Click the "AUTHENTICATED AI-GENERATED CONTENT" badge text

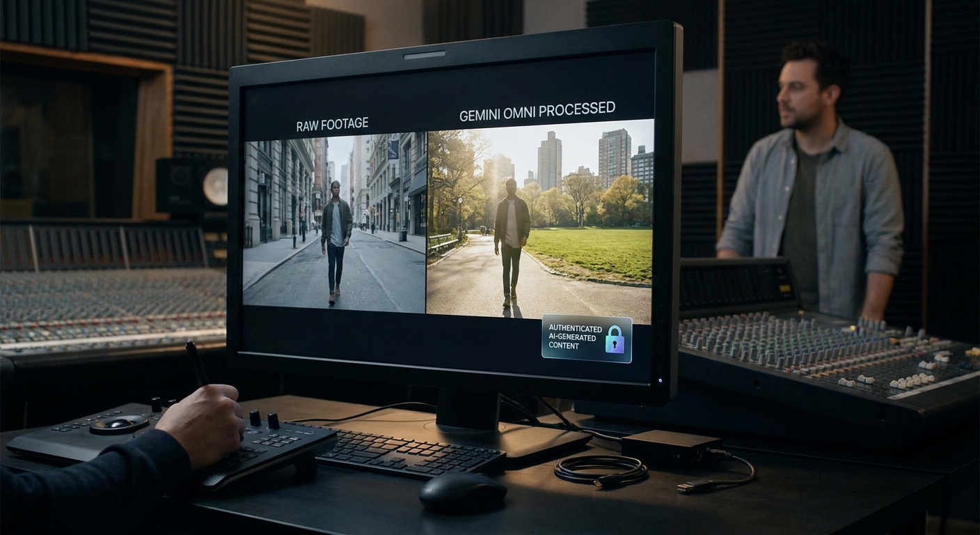pyautogui.click(x=575, y=336)
